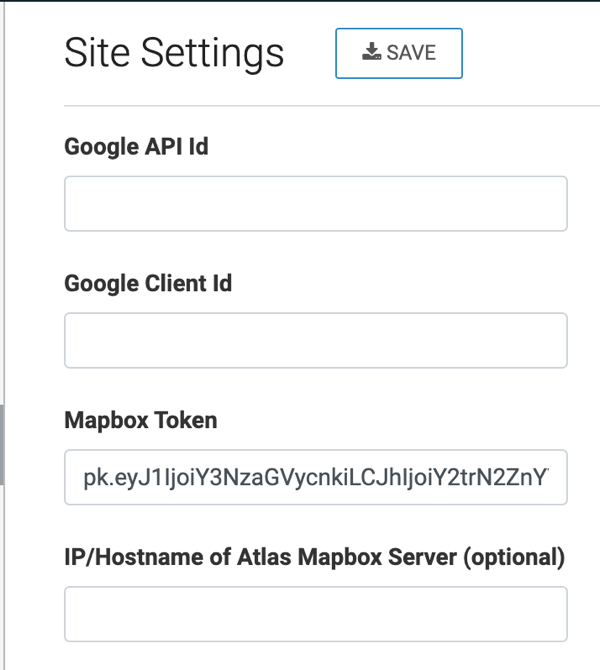Click the Google Client Id label

pos(148,283)
